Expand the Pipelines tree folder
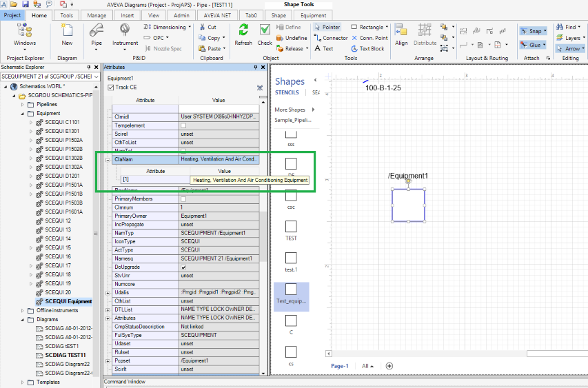This screenshot has height=388, width=588. [x=23, y=104]
